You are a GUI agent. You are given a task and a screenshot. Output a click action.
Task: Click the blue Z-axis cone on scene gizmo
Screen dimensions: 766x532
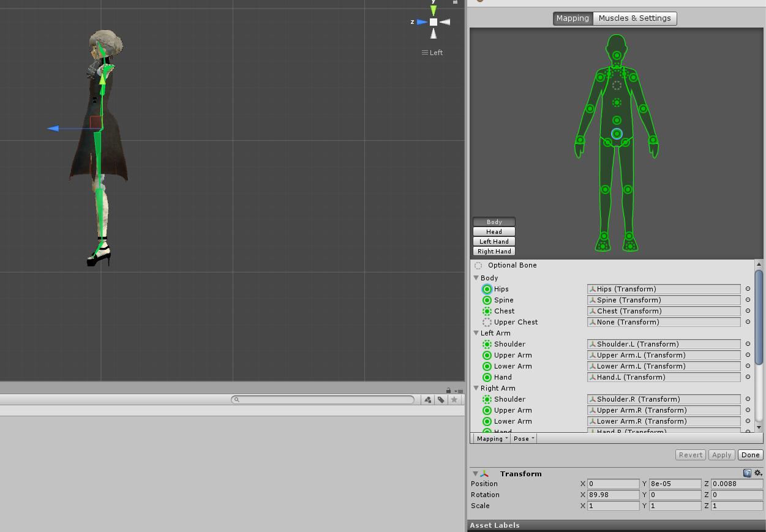[x=422, y=22]
